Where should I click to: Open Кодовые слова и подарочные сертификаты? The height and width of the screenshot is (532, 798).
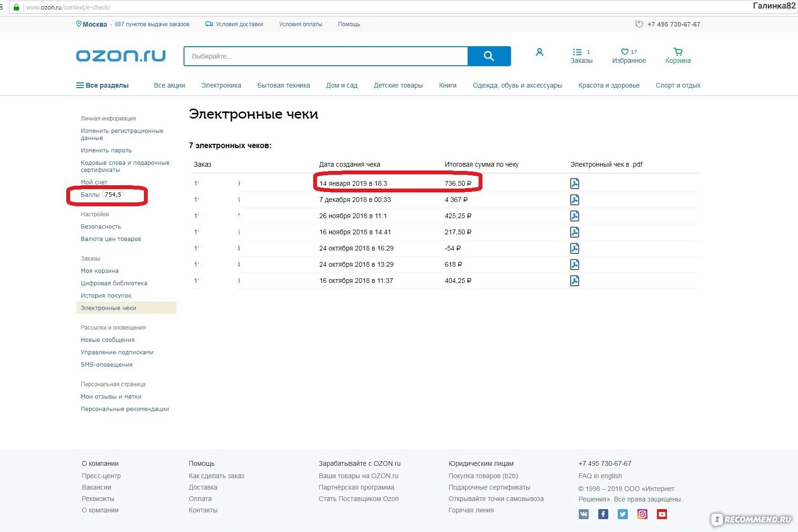coord(125,166)
